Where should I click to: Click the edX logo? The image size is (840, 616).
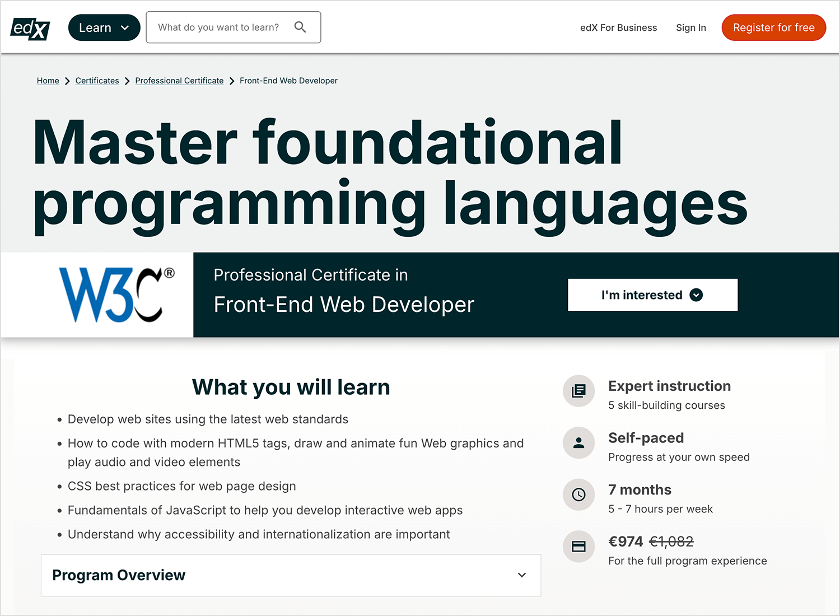30,28
